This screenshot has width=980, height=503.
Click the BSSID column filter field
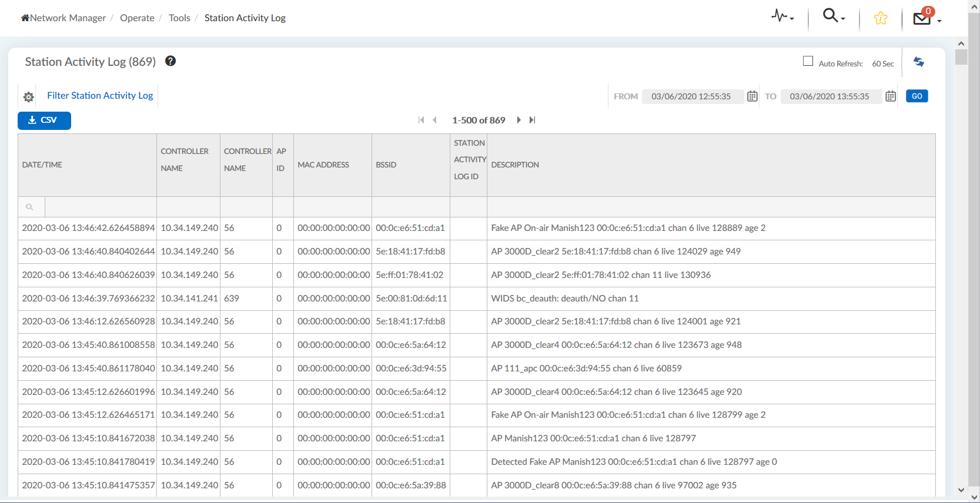[411, 207]
